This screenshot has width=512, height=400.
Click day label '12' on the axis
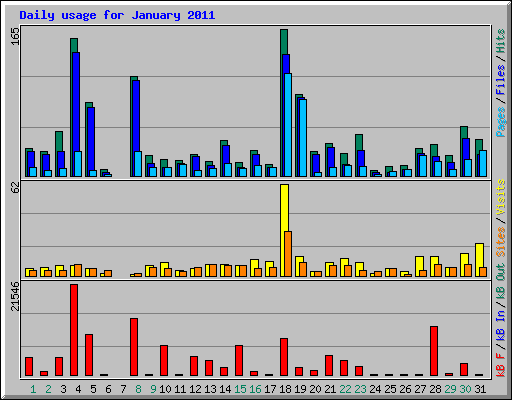tap(195, 389)
